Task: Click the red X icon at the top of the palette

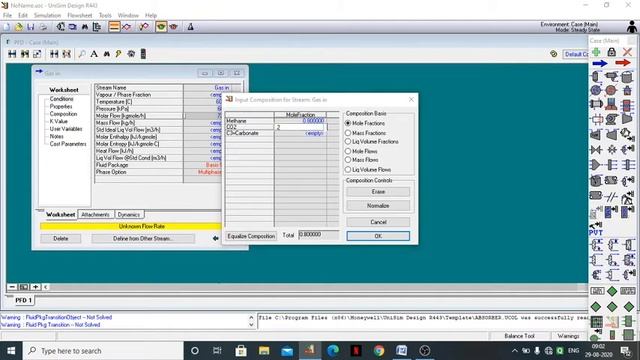Action: 627,52
